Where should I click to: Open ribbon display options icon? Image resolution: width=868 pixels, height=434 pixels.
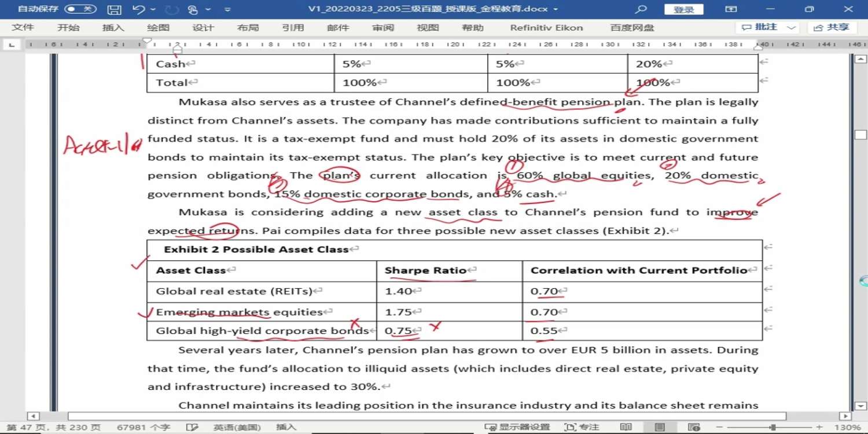click(731, 9)
